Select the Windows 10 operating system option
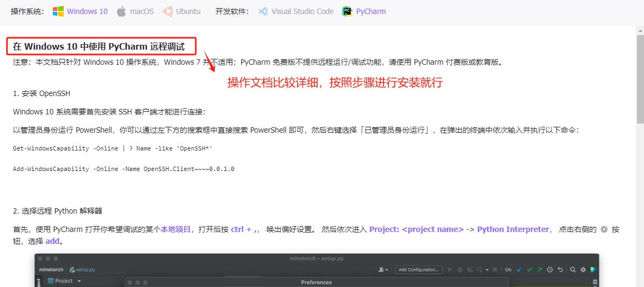Viewport: 644px width, 287px height. 80,11
